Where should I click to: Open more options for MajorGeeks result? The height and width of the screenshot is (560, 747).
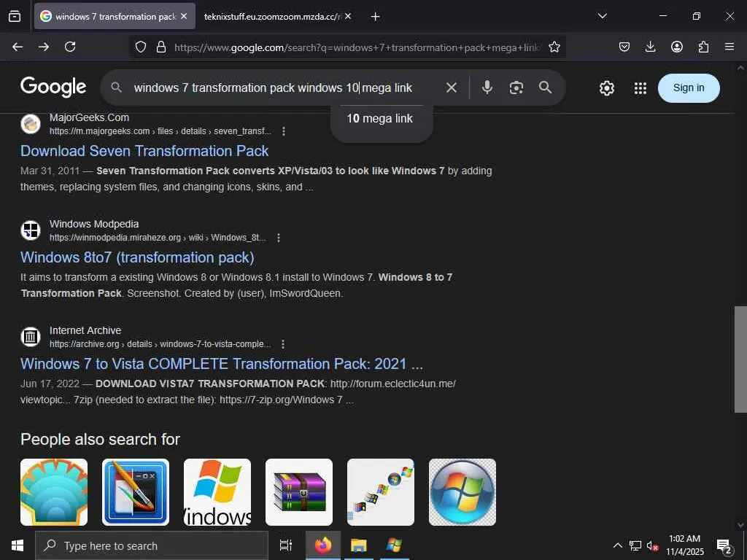coord(284,131)
